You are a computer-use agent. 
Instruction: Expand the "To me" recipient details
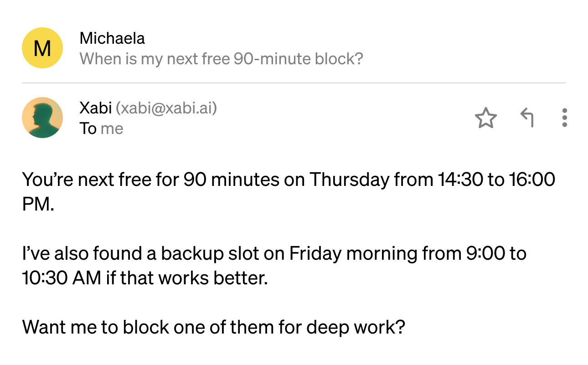(101, 129)
